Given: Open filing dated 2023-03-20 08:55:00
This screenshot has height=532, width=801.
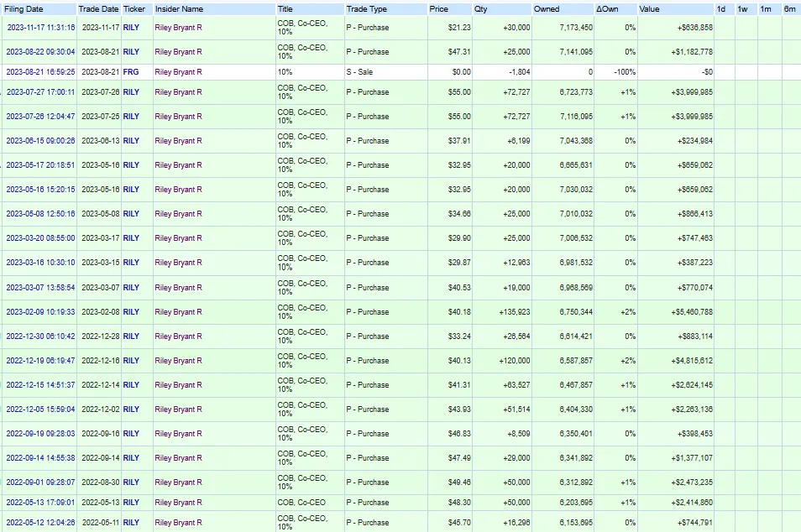Looking at the screenshot, I should [x=41, y=238].
